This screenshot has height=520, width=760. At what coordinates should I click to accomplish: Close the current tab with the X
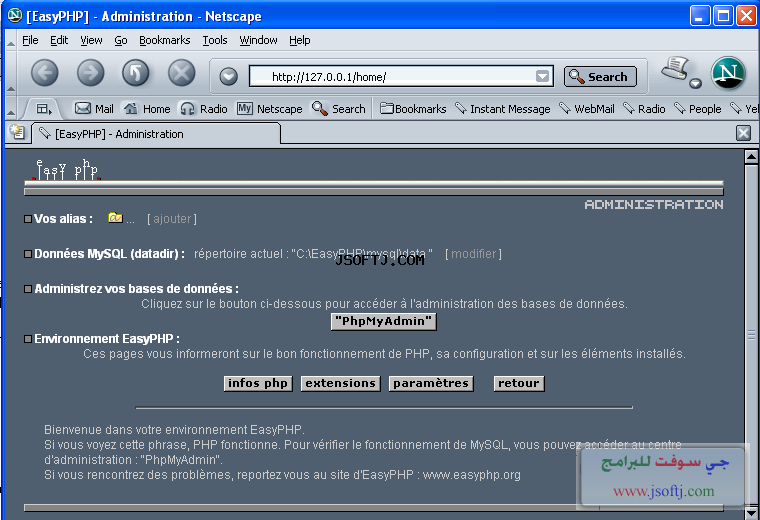coord(743,133)
